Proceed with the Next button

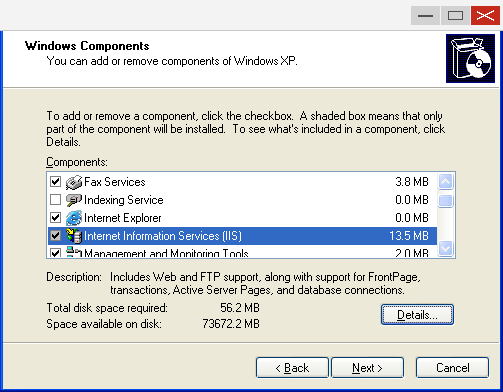coord(367,368)
